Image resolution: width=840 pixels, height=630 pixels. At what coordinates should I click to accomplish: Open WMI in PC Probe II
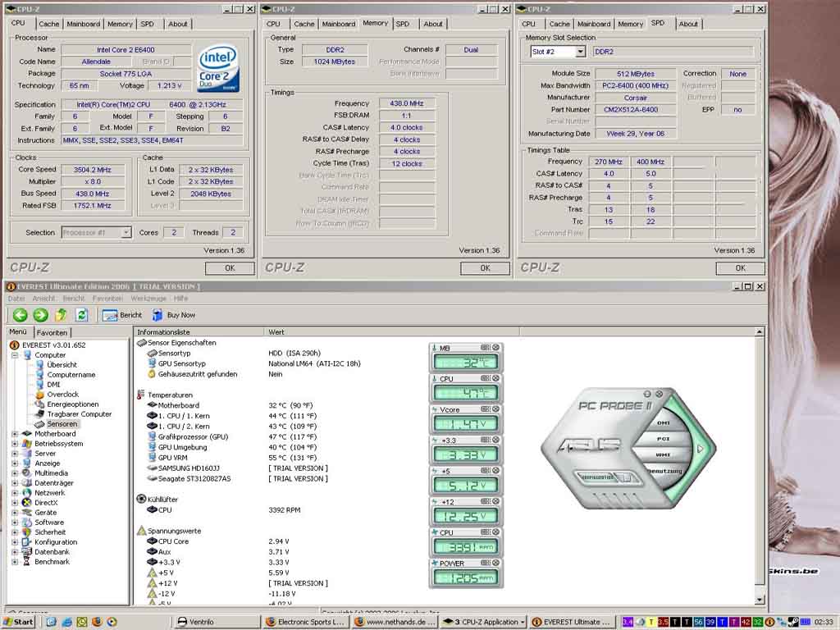pos(663,454)
